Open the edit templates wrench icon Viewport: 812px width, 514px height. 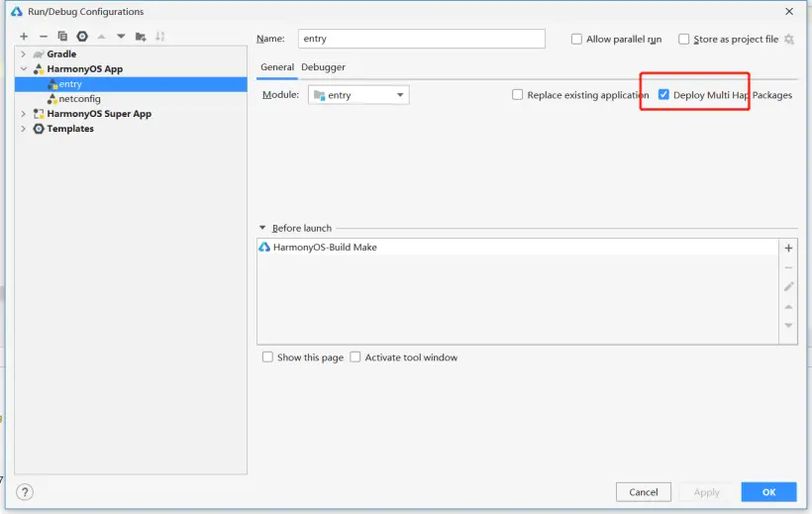82,37
